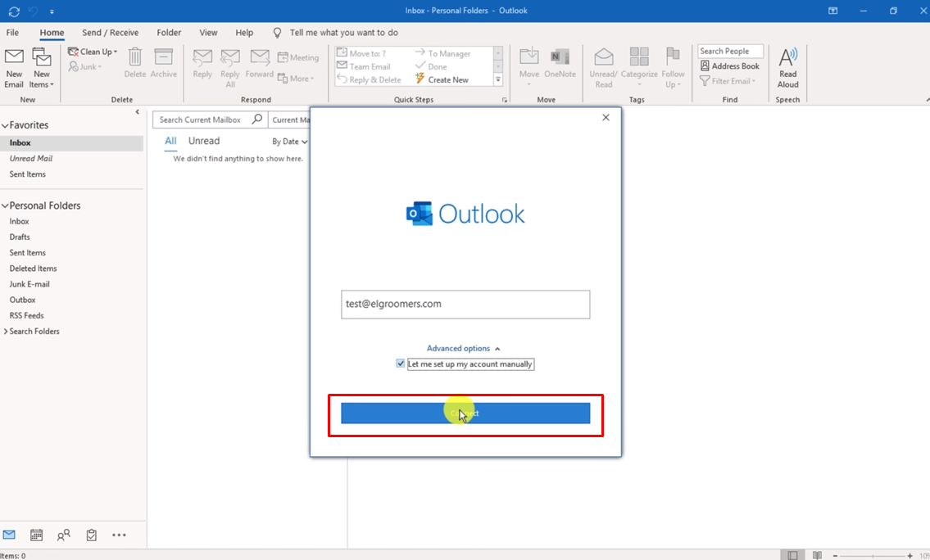Open the Filter Email dropdown
The width and height of the screenshot is (930, 560).
pos(728,81)
